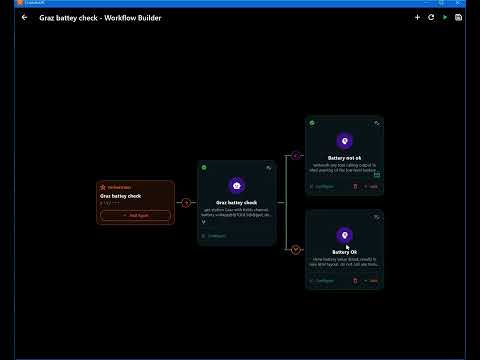Click the add button on Battery not ok node
Screen dimensions: 480x360
371,187
